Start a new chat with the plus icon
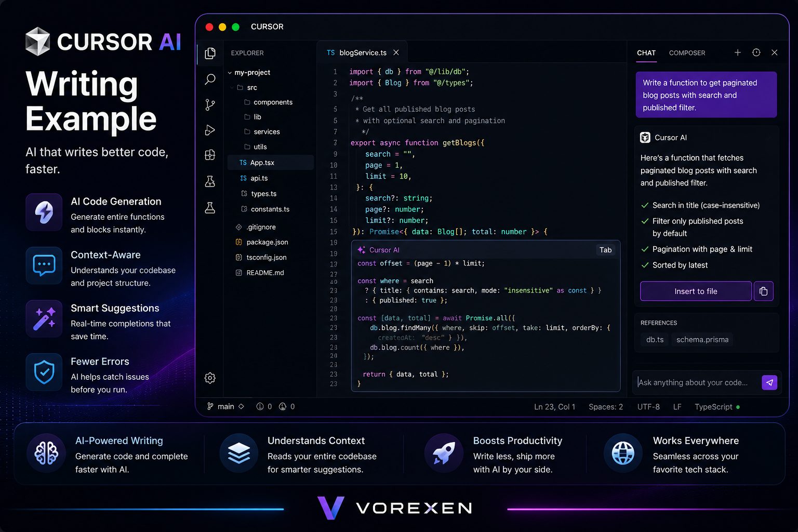Viewport: 798px width, 532px height. [x=737, y=52]
